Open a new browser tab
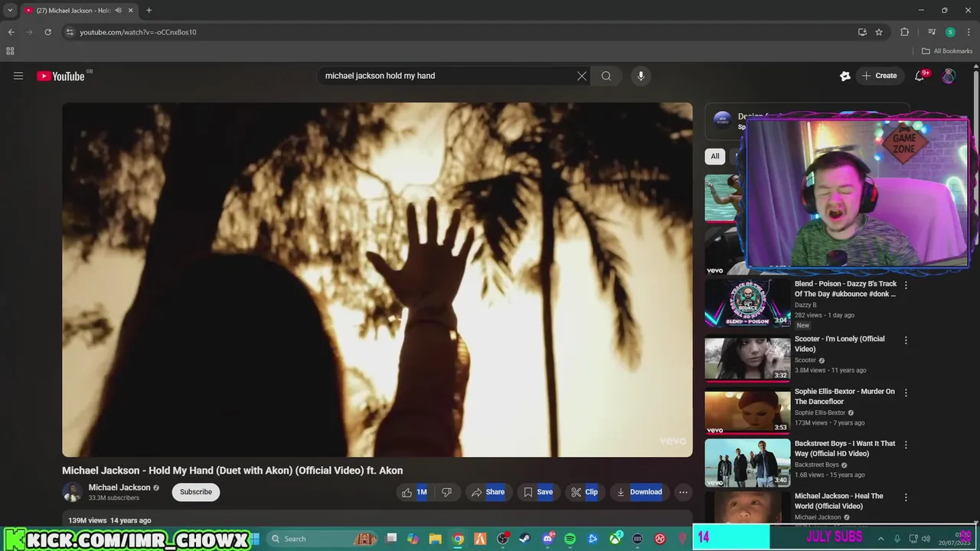 (149, 11)
